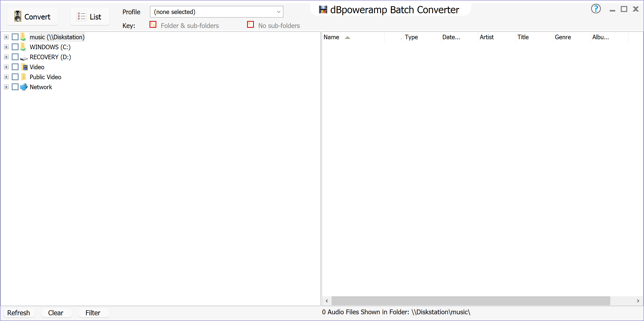Viewport: 644px width, 321px height.
Task: Check the music (\\Diskstation) checkbox
Action: (15, 37)
